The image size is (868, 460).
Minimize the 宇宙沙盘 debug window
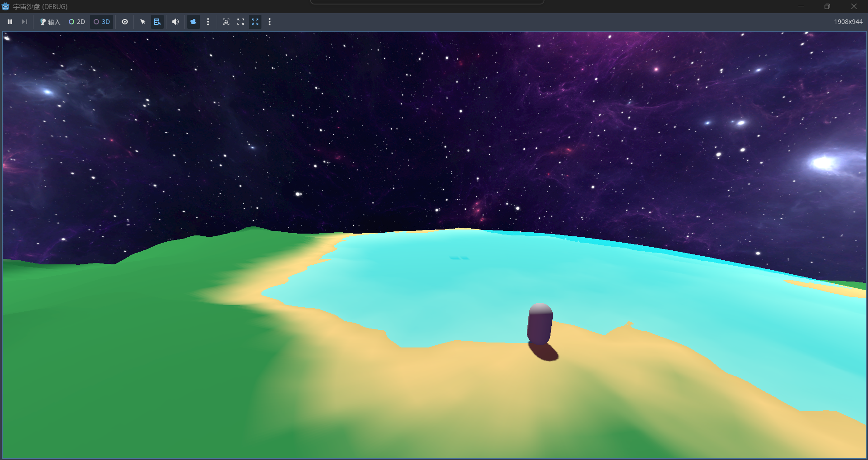801,6
